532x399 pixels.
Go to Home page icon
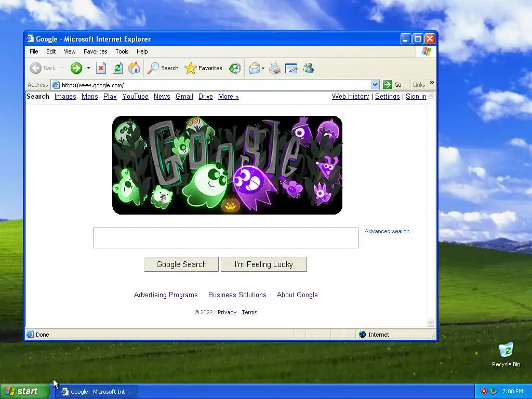pos(134,68)
